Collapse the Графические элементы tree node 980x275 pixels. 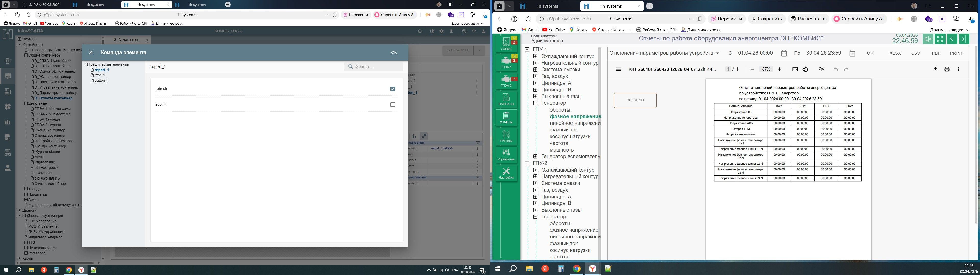pos(86,65)
